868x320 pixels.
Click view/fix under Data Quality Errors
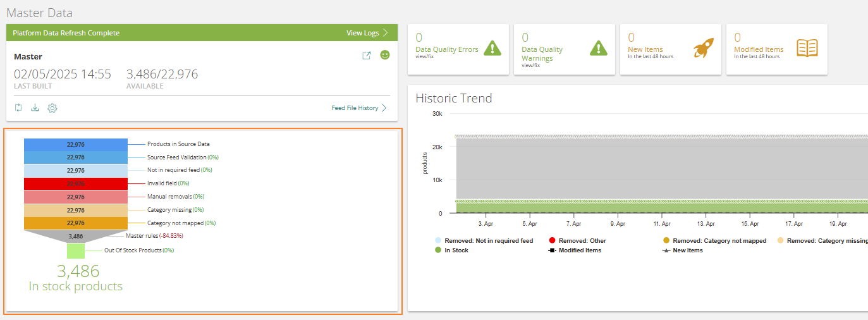click(x=424, y=56)
